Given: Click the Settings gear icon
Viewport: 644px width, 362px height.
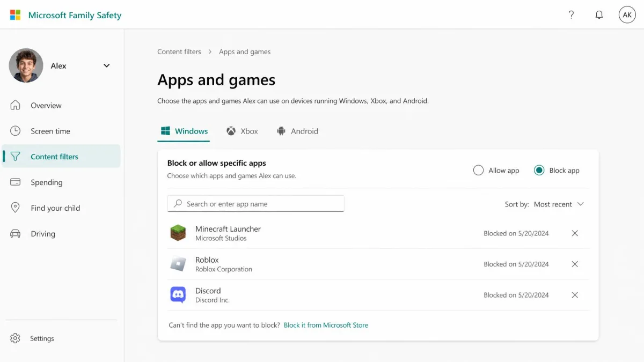Looking at the screenshot, I should point(15,338).
